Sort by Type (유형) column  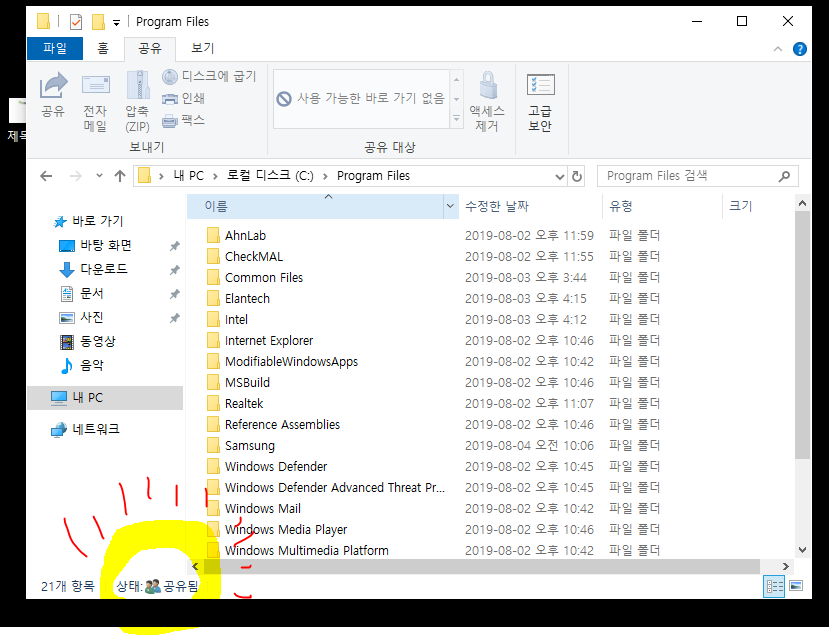coord(662,206)
